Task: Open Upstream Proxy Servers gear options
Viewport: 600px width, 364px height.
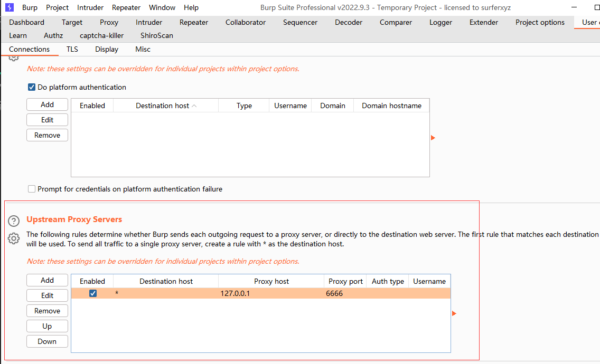Action: click(13, 238)
